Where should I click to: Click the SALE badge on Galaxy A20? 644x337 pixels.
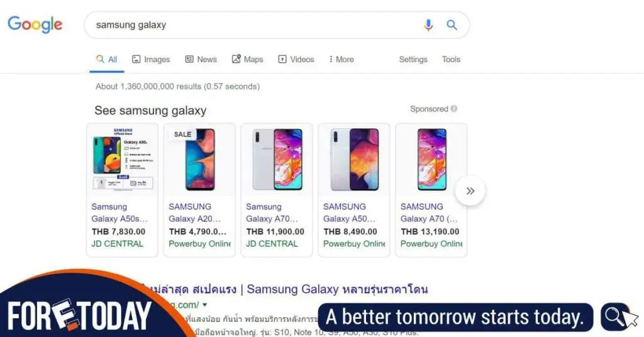point(182,134)
